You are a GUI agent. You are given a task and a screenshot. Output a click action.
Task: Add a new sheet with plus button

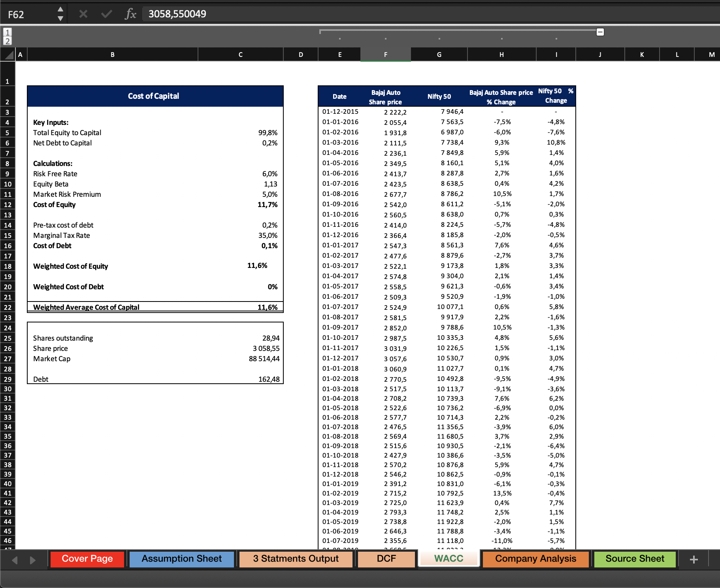(694, 560)
